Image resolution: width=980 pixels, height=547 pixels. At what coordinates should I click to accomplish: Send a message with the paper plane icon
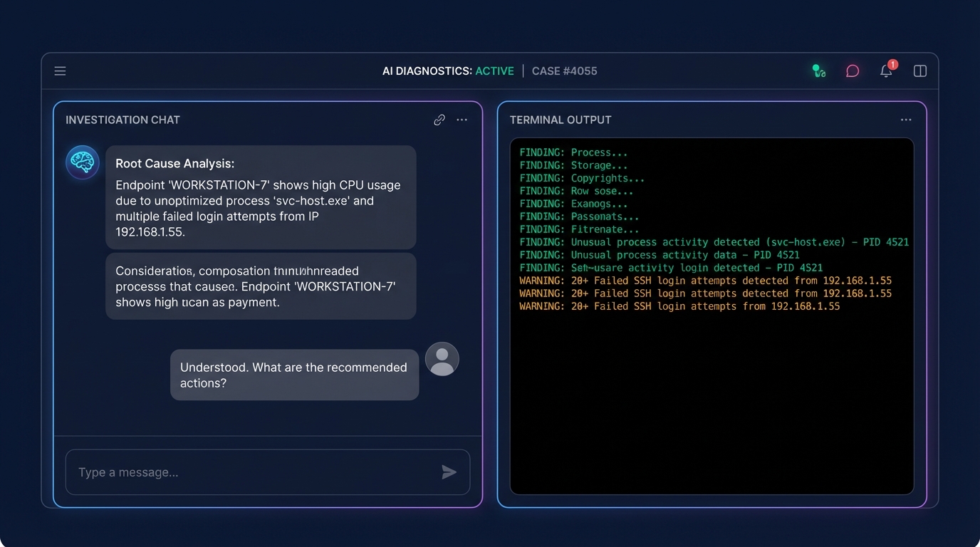coord(449,472)
